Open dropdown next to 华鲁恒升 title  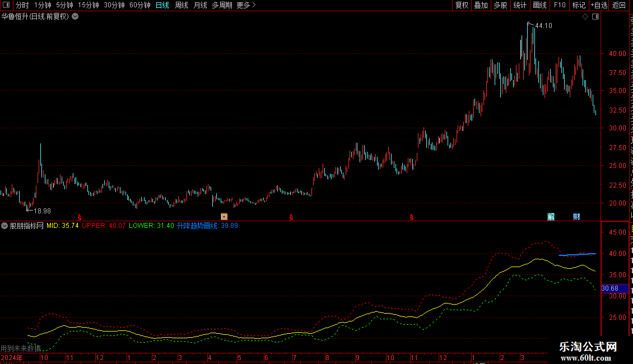[x=75, y=17]
